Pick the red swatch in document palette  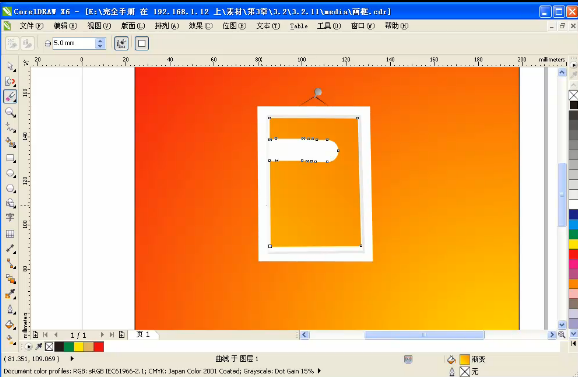99,346
